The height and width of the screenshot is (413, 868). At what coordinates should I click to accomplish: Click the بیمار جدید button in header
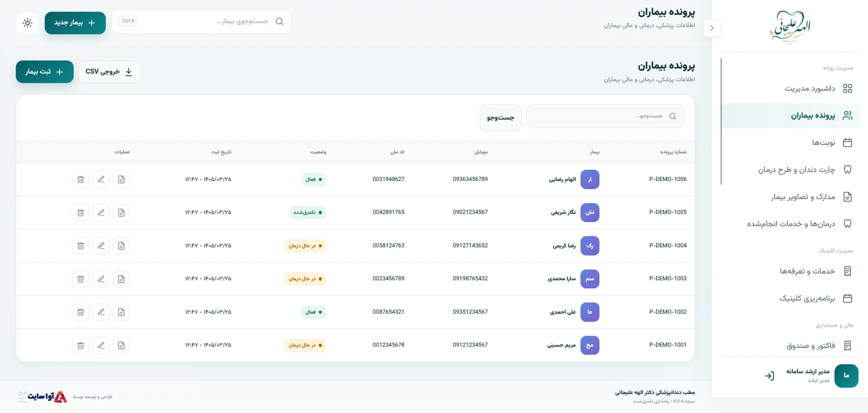click(x=75, y=23)
